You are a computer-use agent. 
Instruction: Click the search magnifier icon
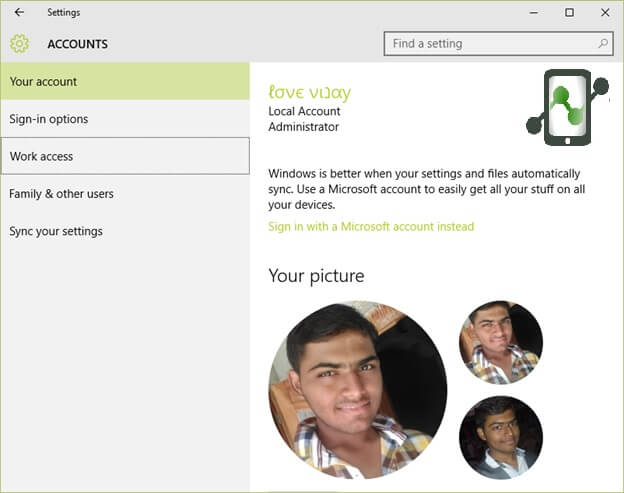point(603,43)
